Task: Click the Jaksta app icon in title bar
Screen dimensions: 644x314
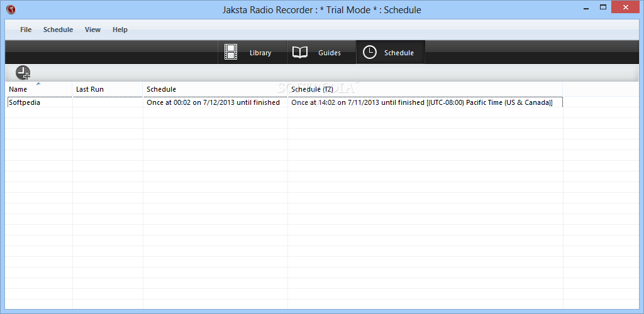Action: (11, 9)
